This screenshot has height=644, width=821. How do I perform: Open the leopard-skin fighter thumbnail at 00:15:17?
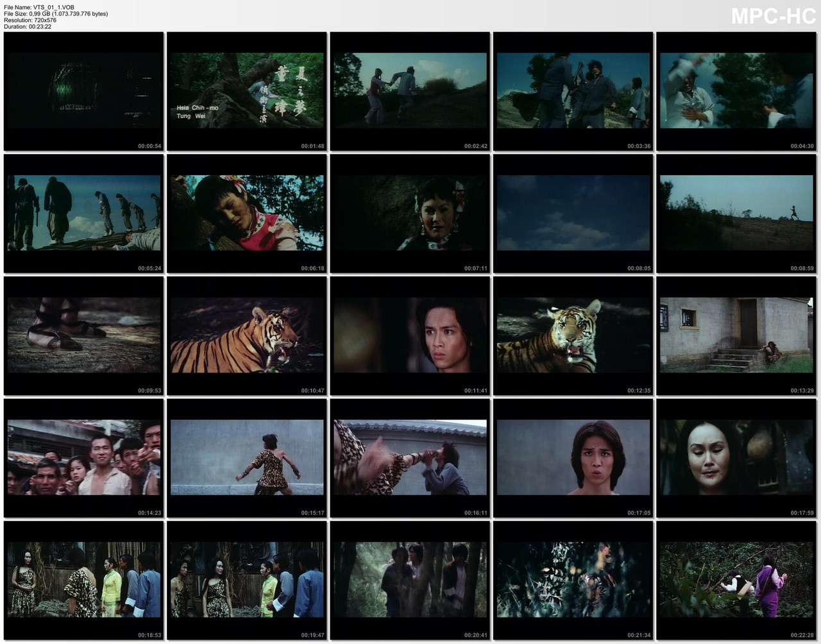coord(247,458)
